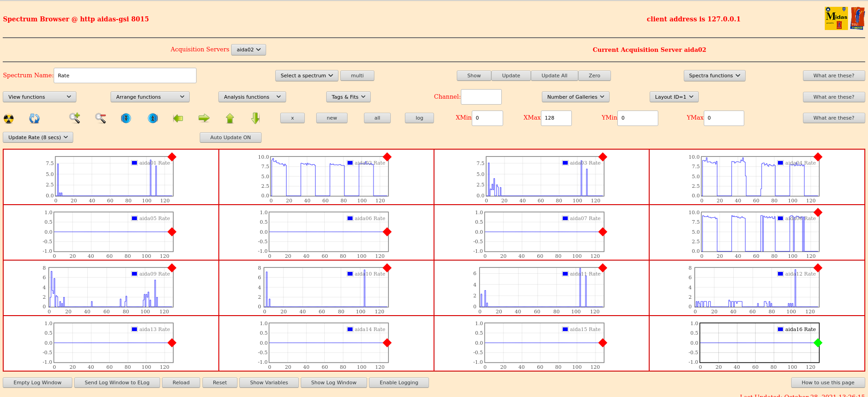Click the red diamond marker on aida01 Rate
Screen dimensions: 868x397
coord(172,157)
